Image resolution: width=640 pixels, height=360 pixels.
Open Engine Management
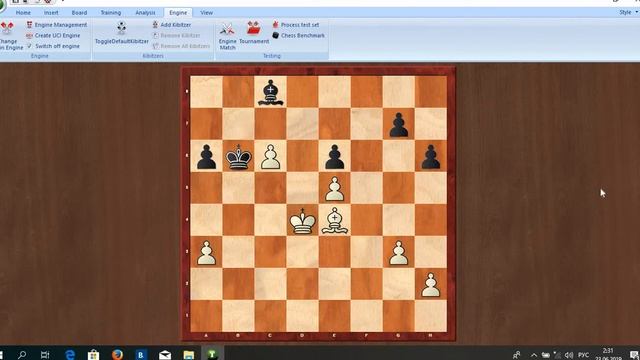click(57, 25)
